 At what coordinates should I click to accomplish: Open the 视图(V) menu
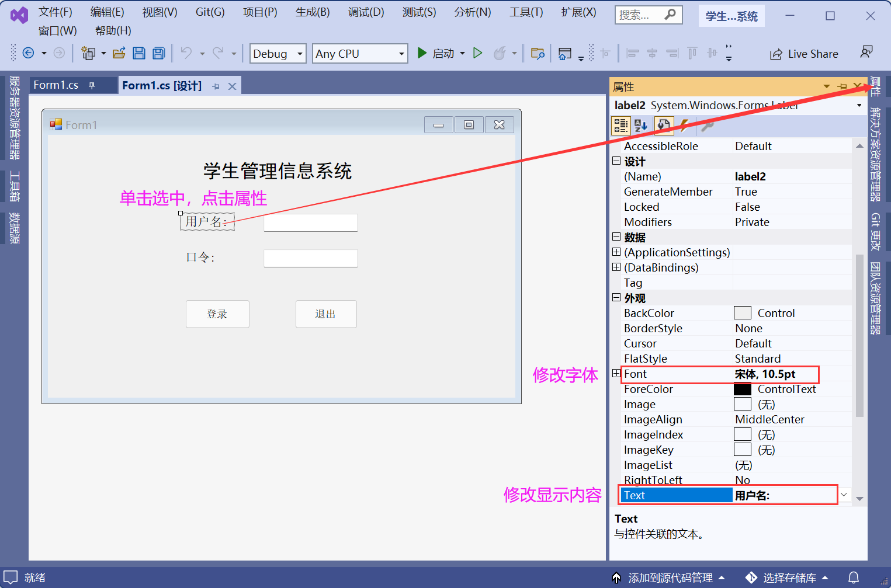point(160,12)
